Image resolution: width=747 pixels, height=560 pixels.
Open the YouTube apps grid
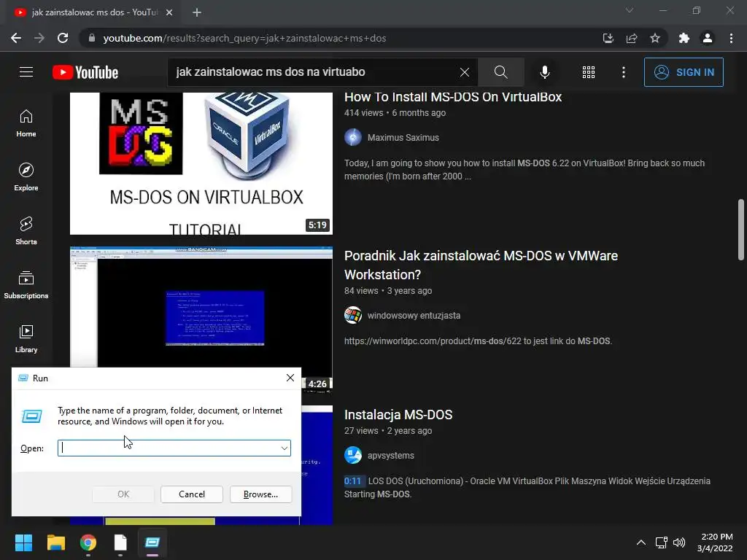click(589, 72)
